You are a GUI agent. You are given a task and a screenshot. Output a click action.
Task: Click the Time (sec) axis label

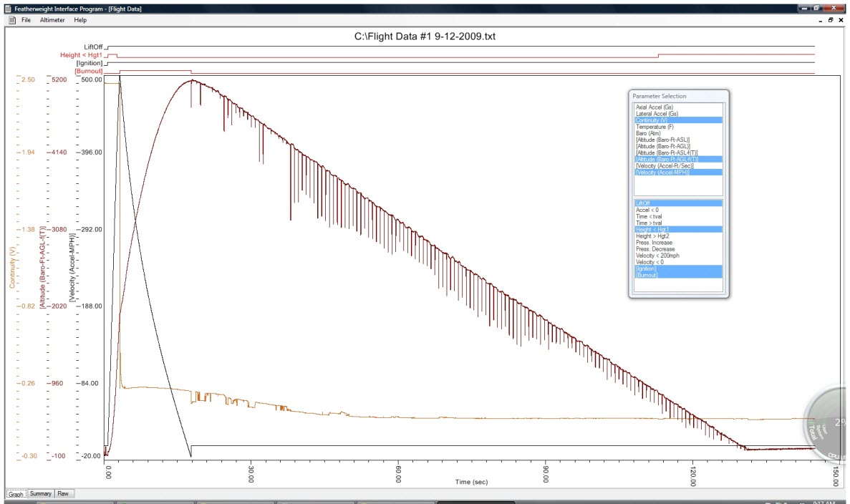471,482
